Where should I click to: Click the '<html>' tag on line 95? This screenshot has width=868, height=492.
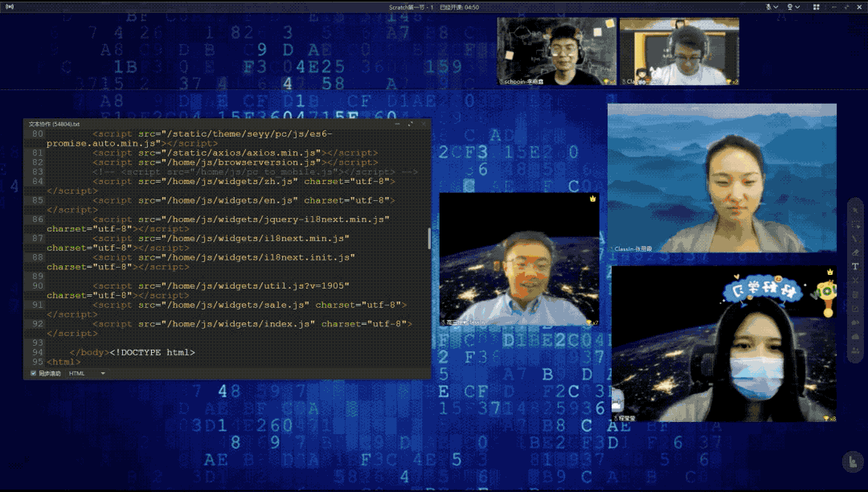(x=63, y=362)
